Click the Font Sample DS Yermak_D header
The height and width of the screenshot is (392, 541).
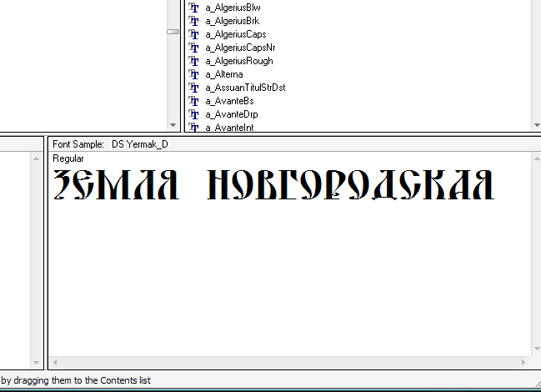click(x=110, y=144)
